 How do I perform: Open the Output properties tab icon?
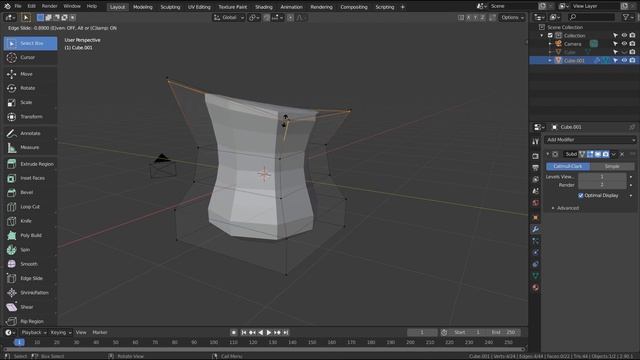(x=536, y=168)
